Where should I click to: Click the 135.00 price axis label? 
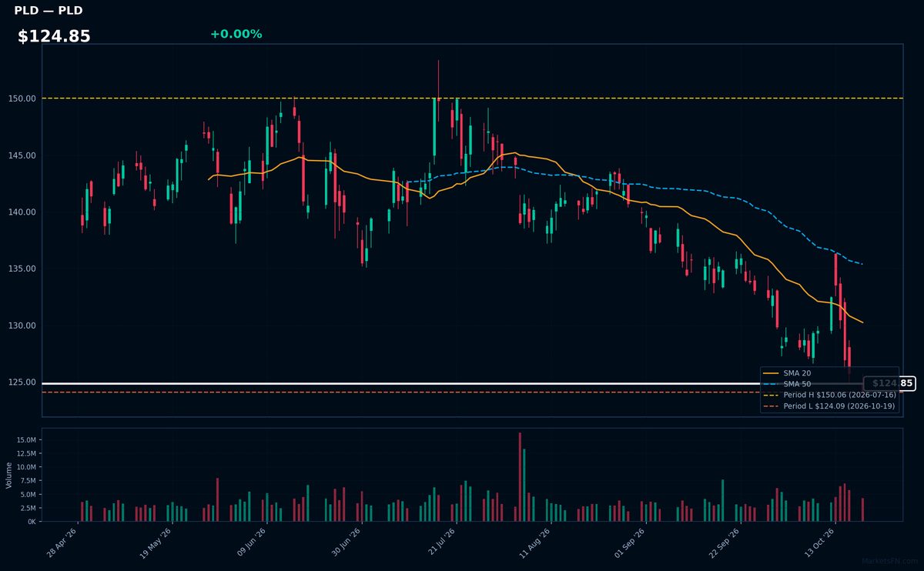pos(23,269)
